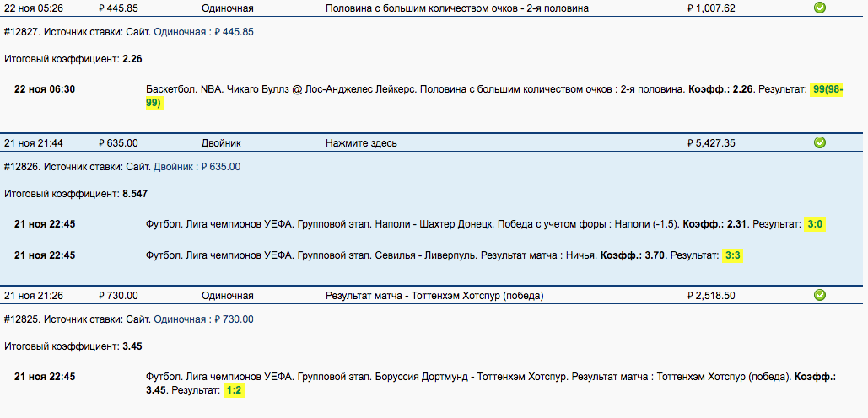868x418 pixels.
Task: Open the 'Одиночная : ₽ 730.00' link
Action: [203, 319]
